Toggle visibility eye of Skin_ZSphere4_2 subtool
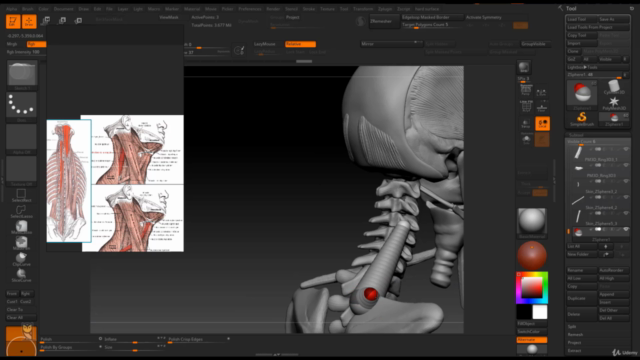The width and height of the screenshot is (640, 360). [626, 198]
